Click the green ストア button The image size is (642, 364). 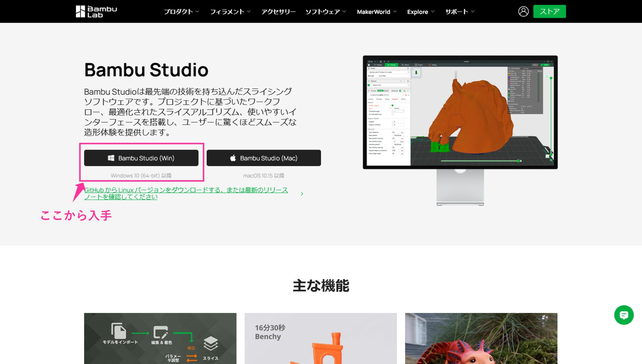pos(549,12)
